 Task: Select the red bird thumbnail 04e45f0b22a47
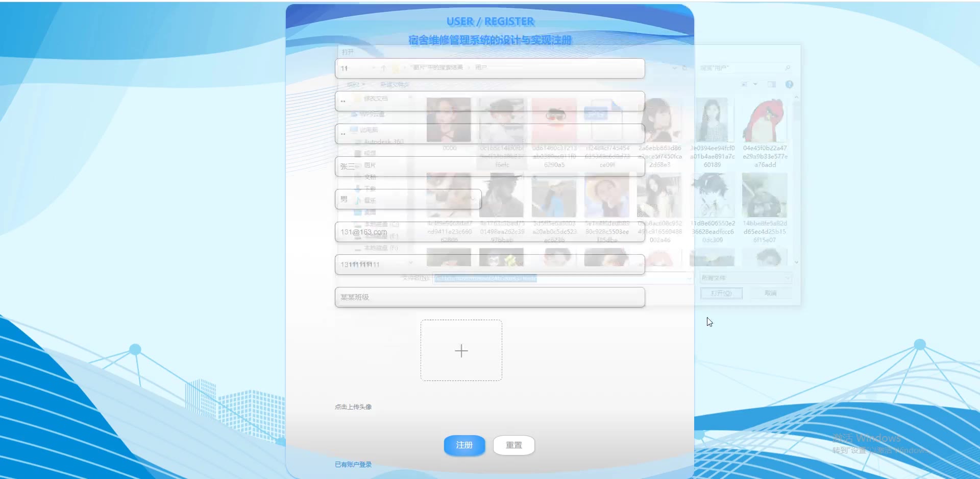coord(765,133)
